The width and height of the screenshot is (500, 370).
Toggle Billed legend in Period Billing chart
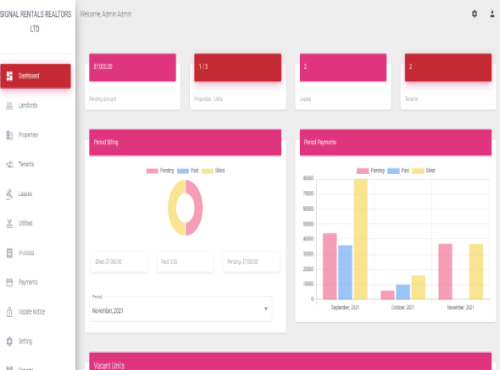[213, 171]
